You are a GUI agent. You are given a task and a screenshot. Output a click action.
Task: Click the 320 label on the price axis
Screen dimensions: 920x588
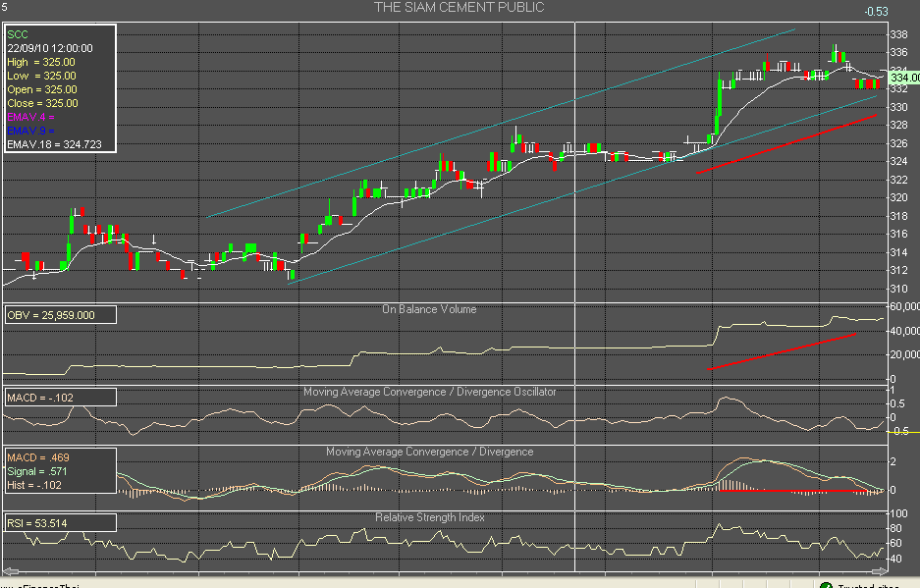click(898, 197)
